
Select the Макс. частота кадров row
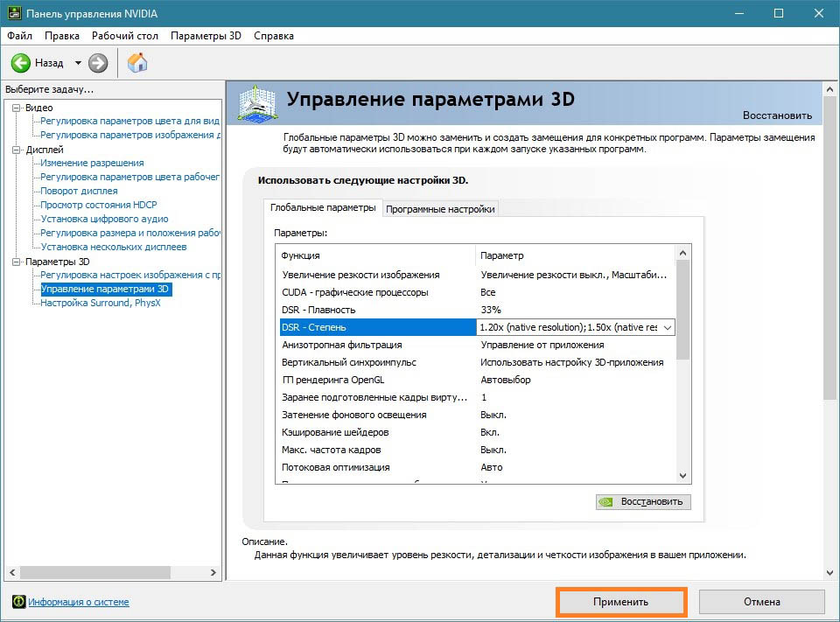tap(477, 450)
